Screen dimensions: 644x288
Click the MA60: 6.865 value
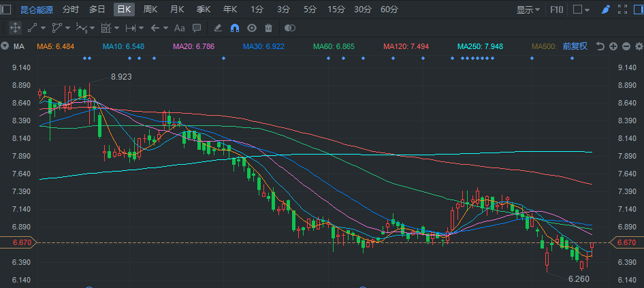[334, 46]
